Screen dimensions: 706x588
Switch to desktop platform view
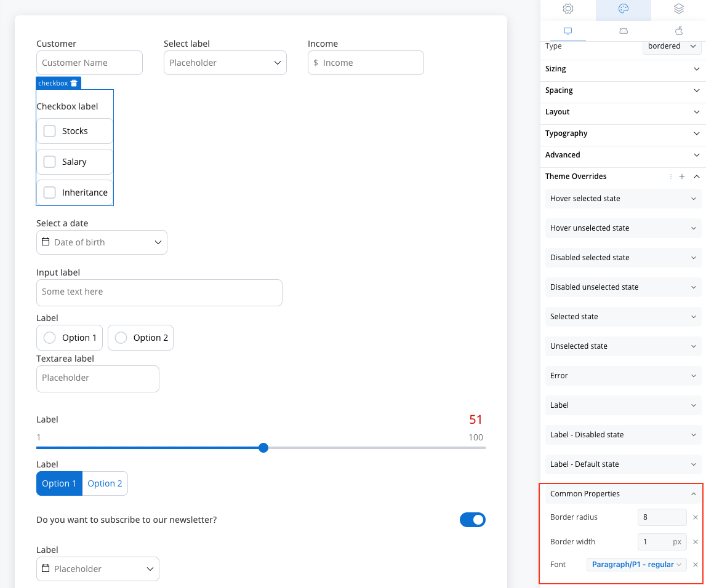[568, 31]
